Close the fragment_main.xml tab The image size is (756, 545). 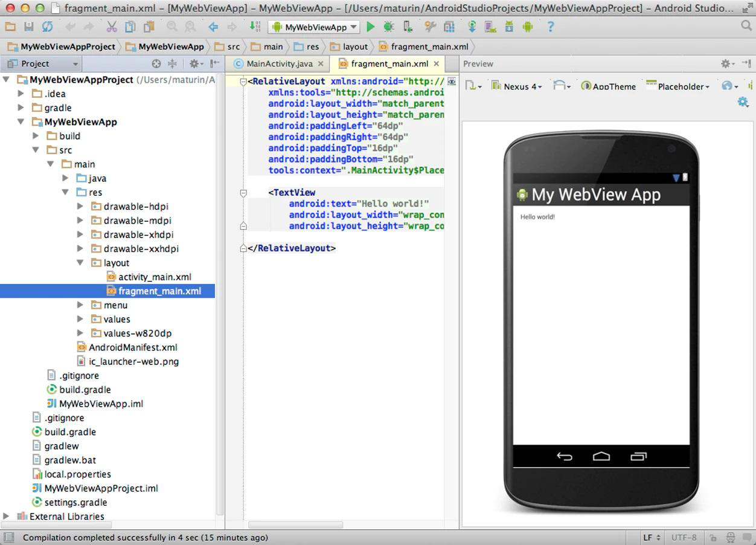click(437, 63)
